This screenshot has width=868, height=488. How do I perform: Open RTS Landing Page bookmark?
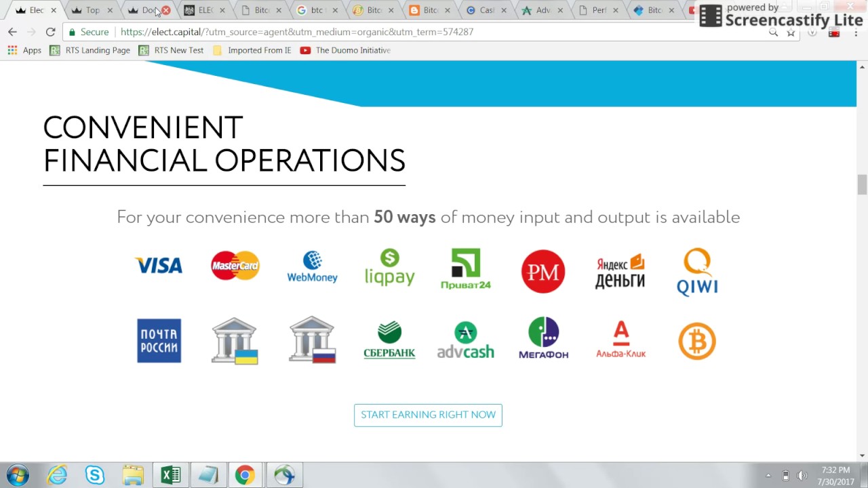[90, 50]
